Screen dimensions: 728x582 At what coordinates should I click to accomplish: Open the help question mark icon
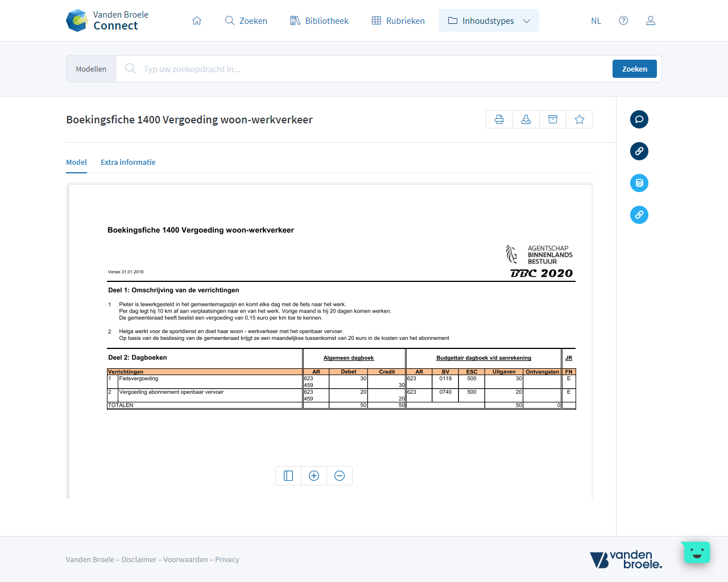[x=623, y=20]
